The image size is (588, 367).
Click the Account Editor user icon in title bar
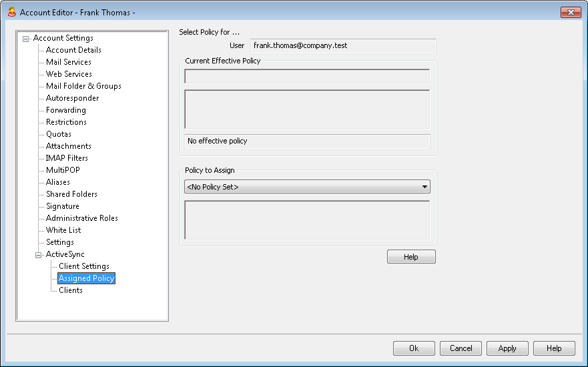click(x=11, y=12)
